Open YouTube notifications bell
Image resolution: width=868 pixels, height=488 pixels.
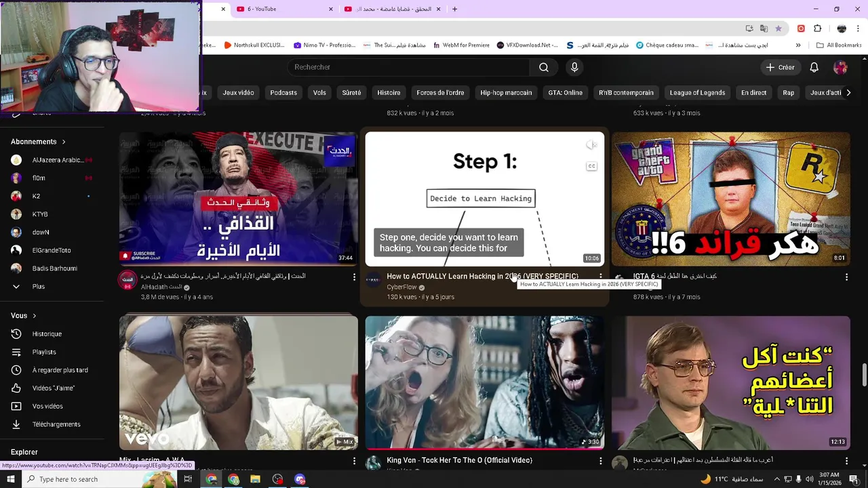tap(814, 67)
